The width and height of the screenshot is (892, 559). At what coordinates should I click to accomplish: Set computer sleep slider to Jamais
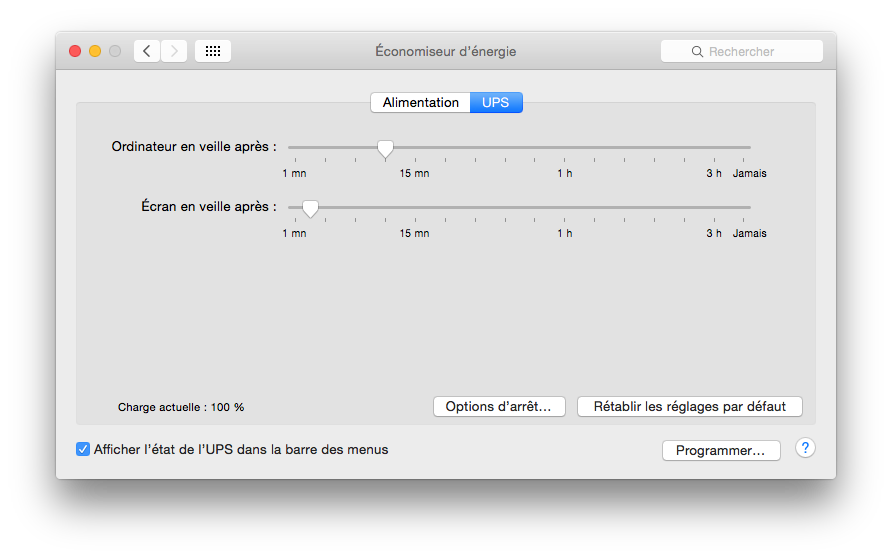[744, 147]
